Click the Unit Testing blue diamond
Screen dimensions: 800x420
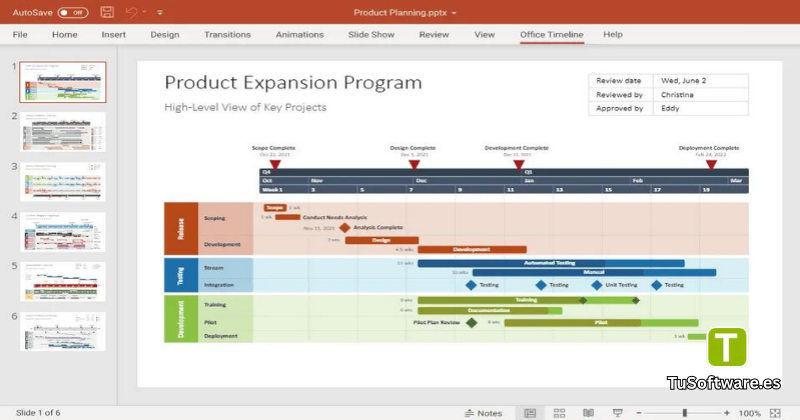pos(597,285)
